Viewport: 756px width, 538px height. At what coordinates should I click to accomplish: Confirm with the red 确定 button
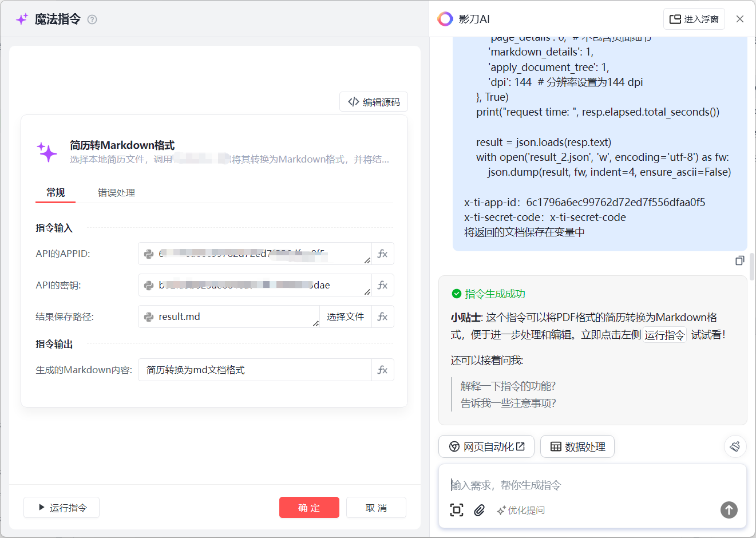coord(309,508)
